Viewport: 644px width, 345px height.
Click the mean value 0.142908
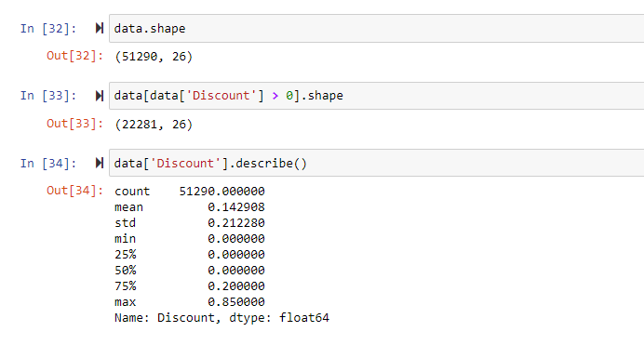point(236,207)
